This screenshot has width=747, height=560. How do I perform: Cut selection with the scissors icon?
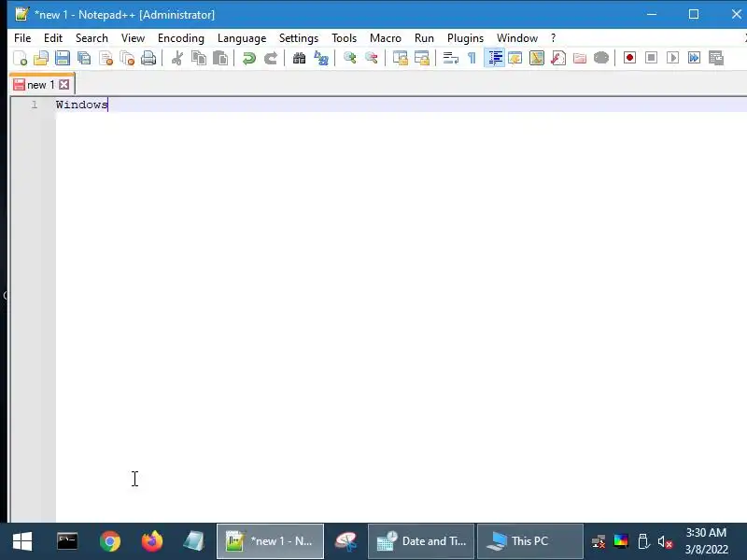[x=177, y=58]
